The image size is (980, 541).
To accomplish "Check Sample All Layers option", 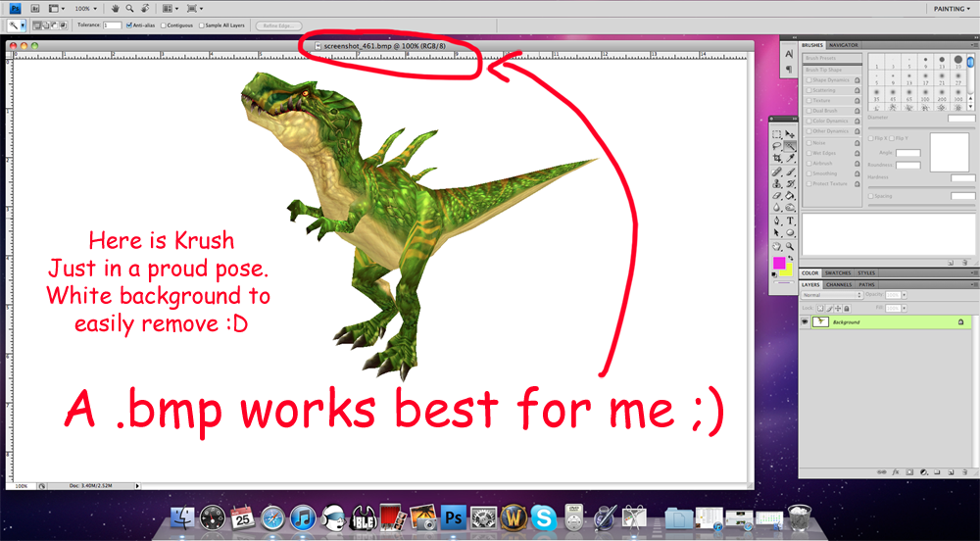I will [203, 25].
